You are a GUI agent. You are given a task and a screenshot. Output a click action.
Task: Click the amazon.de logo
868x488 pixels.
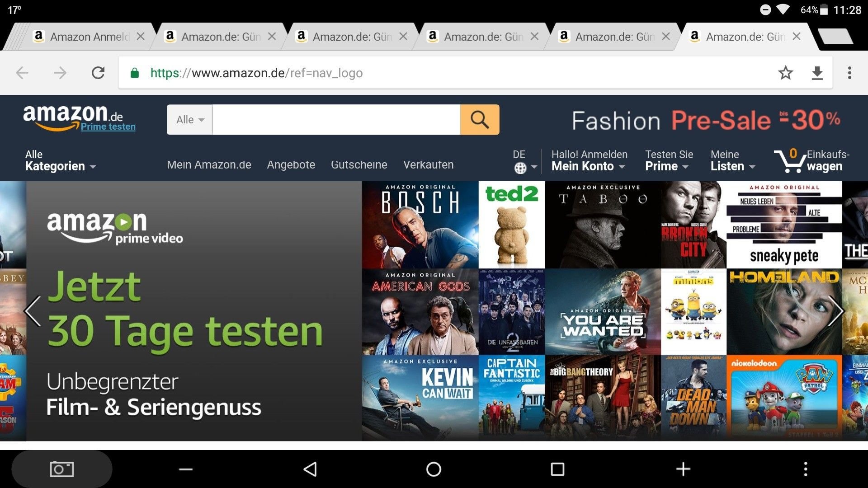[72, 117]
